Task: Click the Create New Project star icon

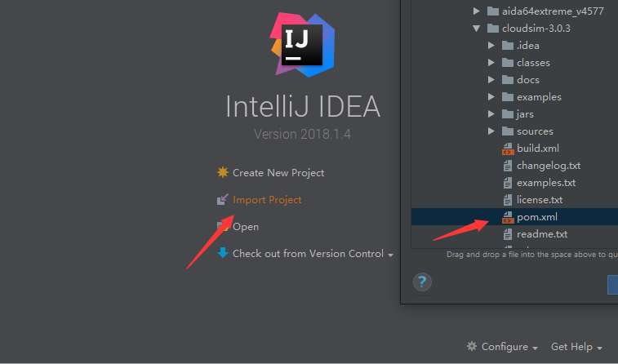Action: [222, 172]
